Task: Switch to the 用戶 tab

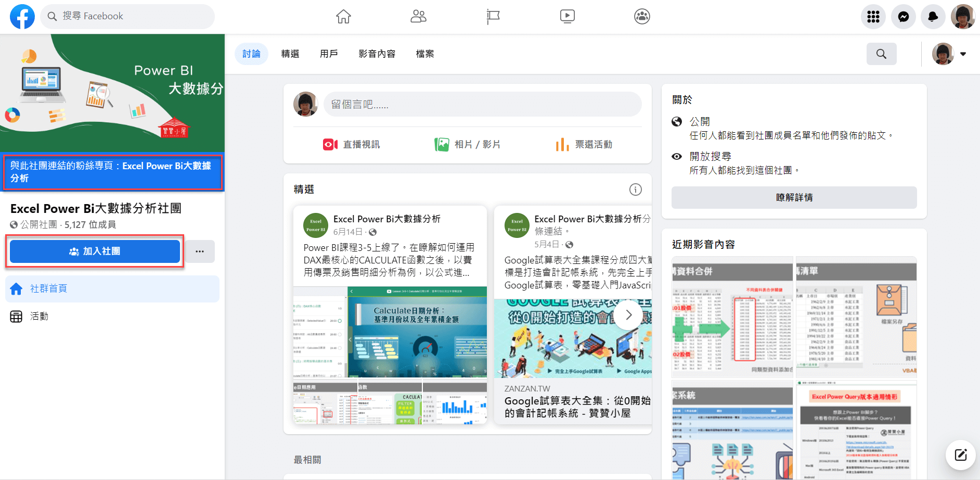Action: coord(329,54)
